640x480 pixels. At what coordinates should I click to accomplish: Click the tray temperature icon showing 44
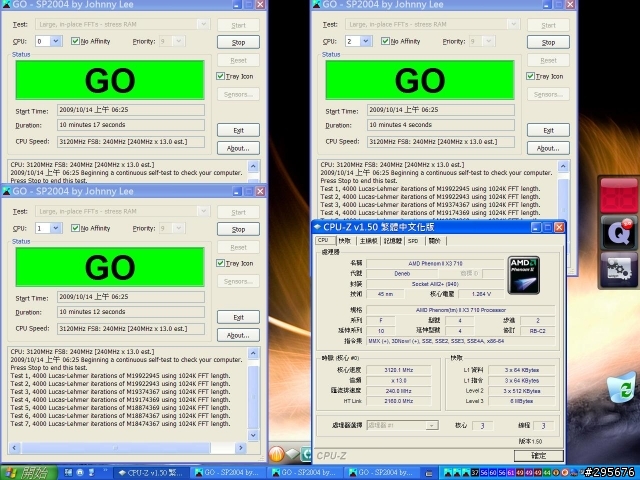[547, 473]
